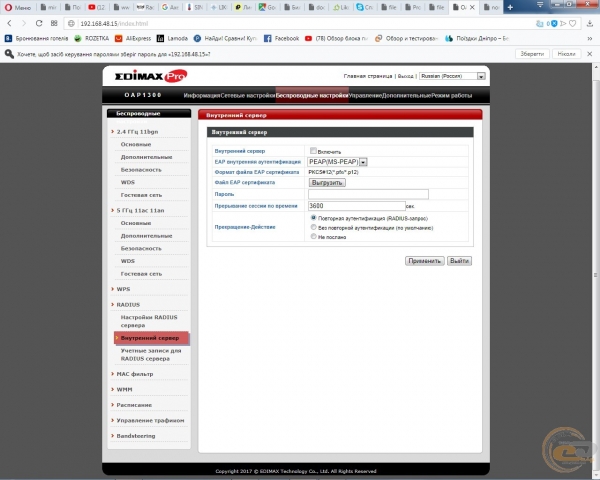The image size is (600, 480).
Task: Open 'Режим работы' top menu
Action: pyautogui.click(x=452, y=95)
